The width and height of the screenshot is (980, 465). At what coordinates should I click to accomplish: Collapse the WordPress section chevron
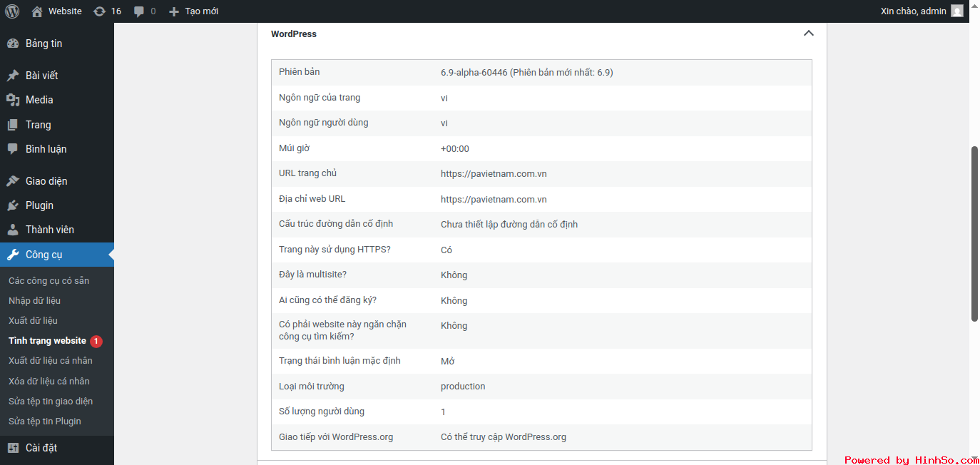tap(808, 34)
